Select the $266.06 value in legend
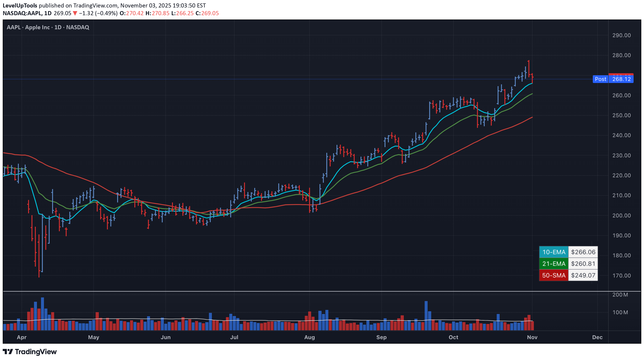Viewport: 644px width, 360px height. [583, 252]
